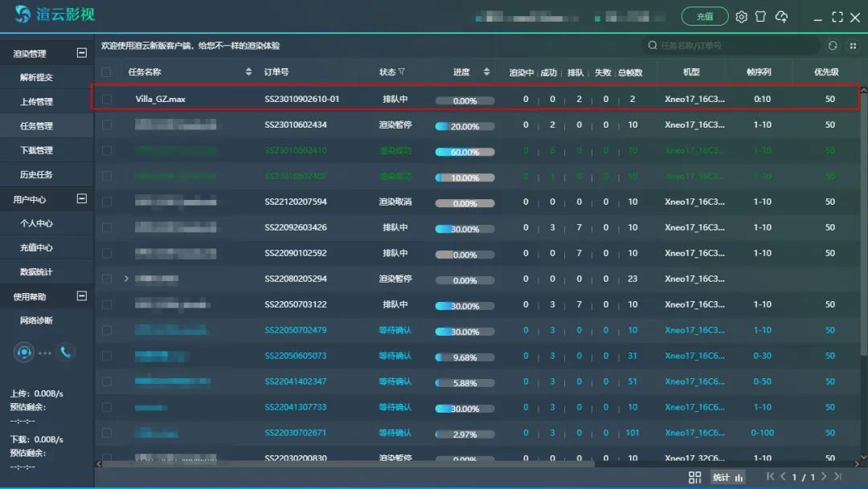
Task: Expand the row for order SS22080205294
Action: 126,279
